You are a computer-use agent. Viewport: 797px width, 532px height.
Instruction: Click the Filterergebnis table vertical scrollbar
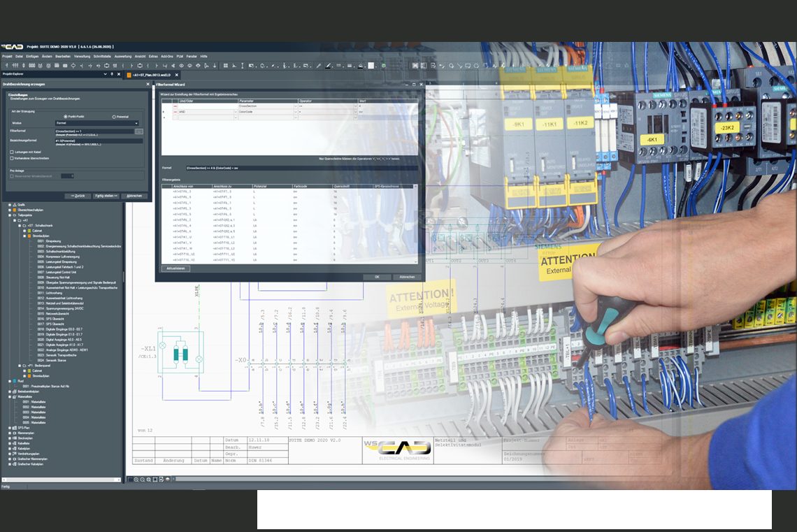(415, 224)
